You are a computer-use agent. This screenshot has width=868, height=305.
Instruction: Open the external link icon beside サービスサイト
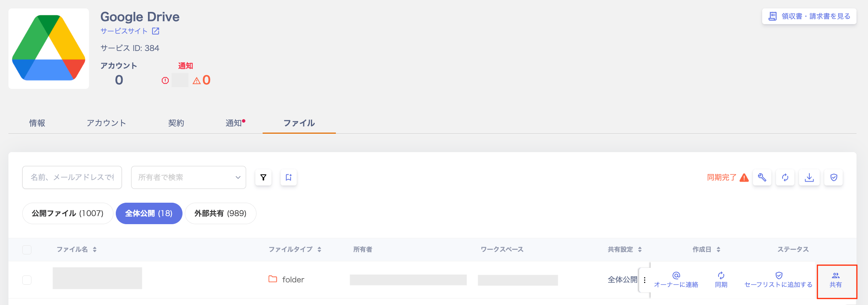[156, 31]
